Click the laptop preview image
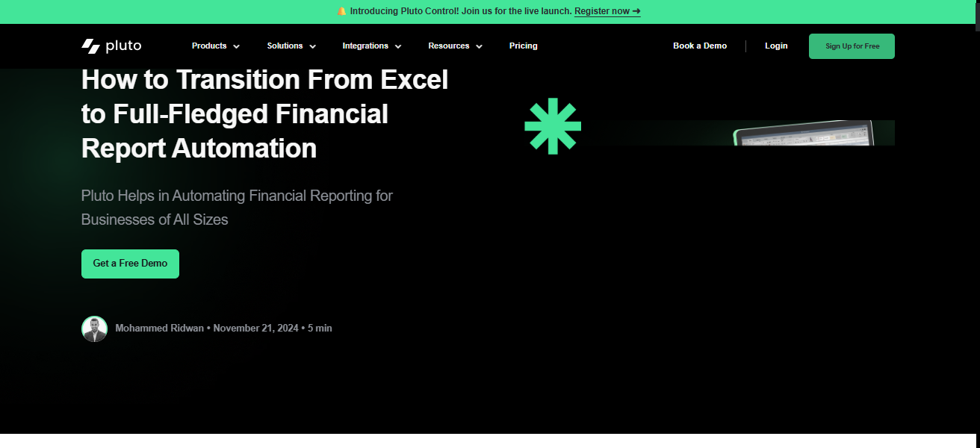 [803, 134]
